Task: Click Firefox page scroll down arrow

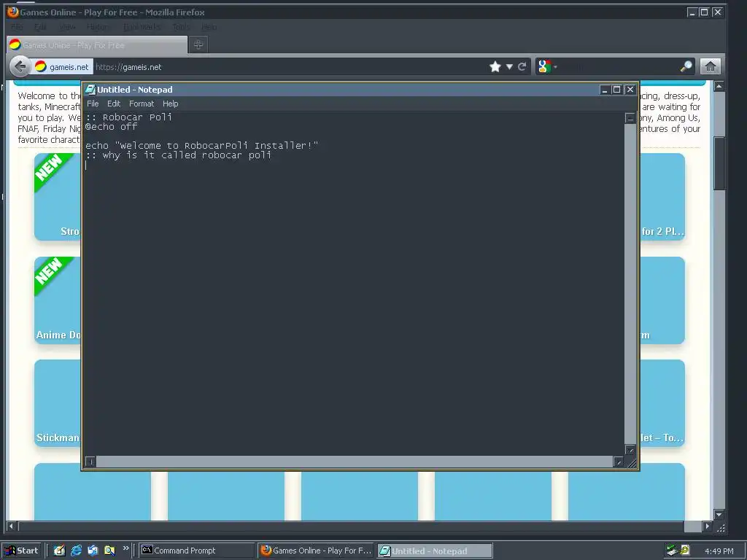Action: [719, 515]
